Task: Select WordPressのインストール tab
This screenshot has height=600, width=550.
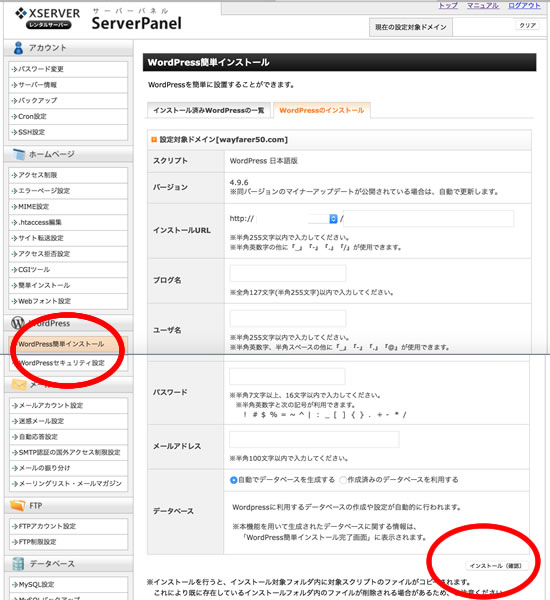Action: 322,111
